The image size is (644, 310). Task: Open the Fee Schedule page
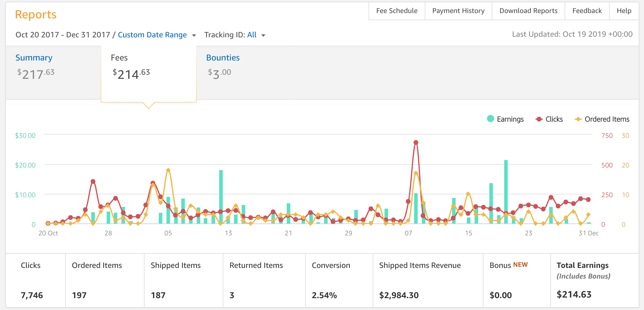tap(397, 11)
